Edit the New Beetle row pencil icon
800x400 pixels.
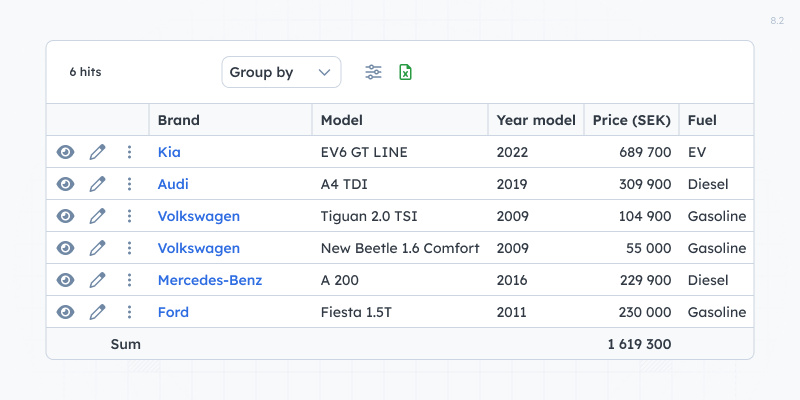pyautogui.click(x=97, y=248)
